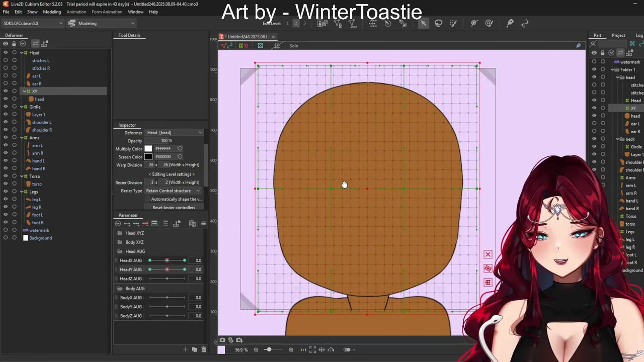Open the Modeling menu

(52, 12)
